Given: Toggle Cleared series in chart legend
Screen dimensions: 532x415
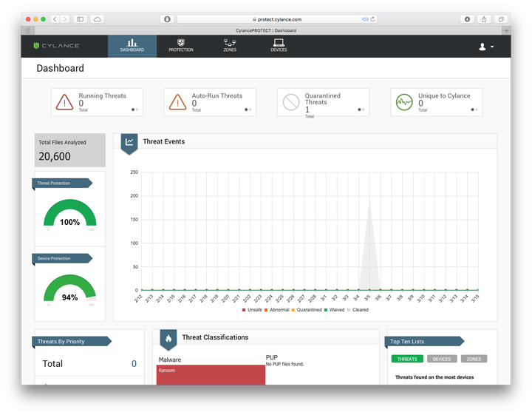Looking at the screenshot, I should tap(358, 310).
